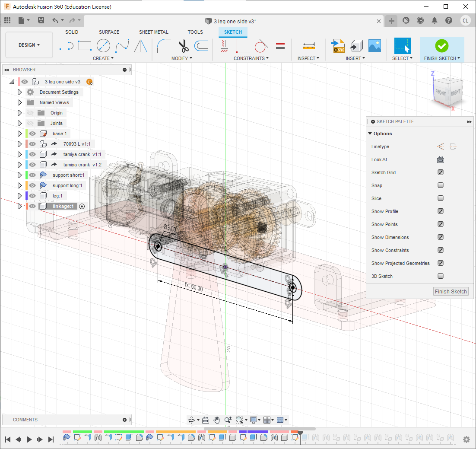Select the 2-Point Rectangle tool
The image size is (476, 449).
[85, 45]
